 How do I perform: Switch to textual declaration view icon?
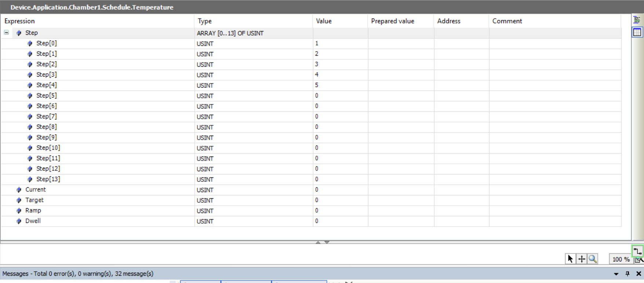point(637,20)
